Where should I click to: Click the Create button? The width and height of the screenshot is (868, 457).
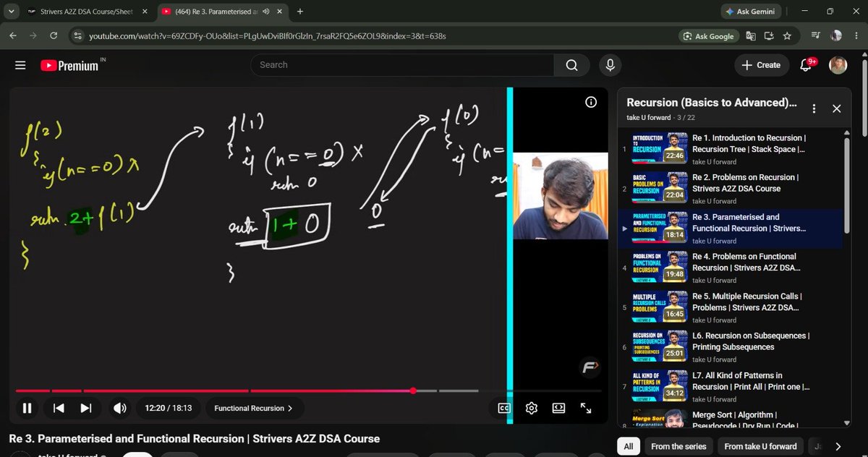[761, 65]
